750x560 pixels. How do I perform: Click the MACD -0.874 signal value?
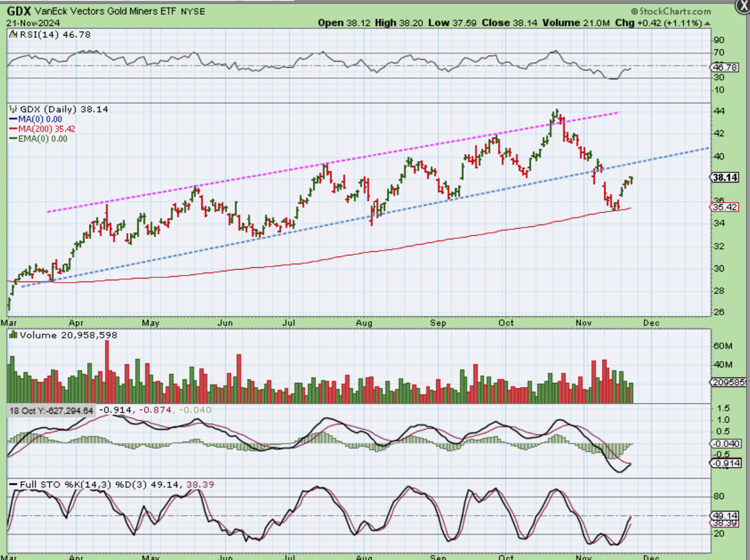154,410
